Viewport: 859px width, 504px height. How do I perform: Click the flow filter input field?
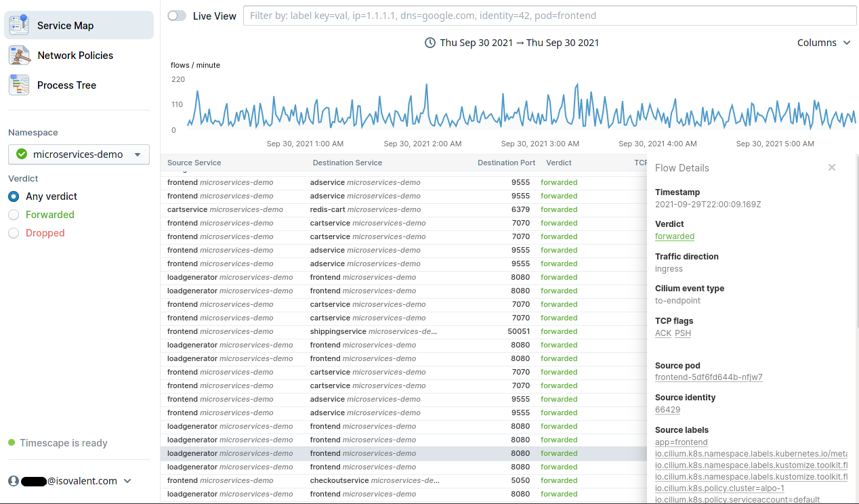(549, 16)
